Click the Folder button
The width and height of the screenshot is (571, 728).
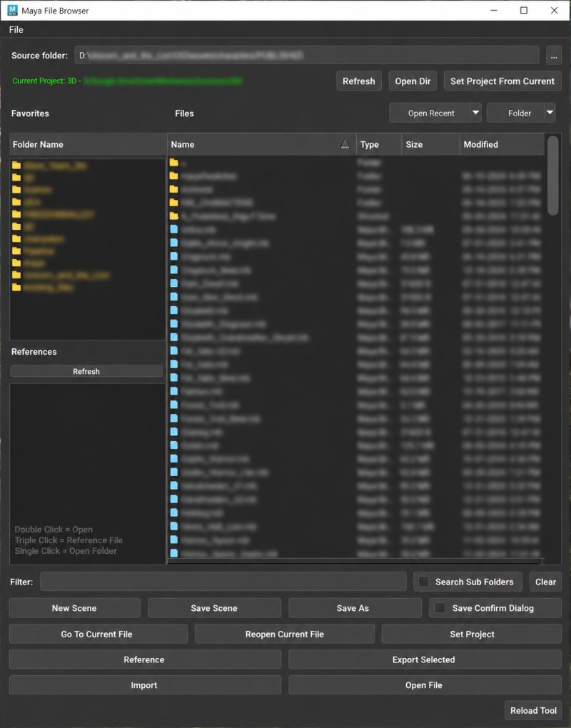[515, 113]
